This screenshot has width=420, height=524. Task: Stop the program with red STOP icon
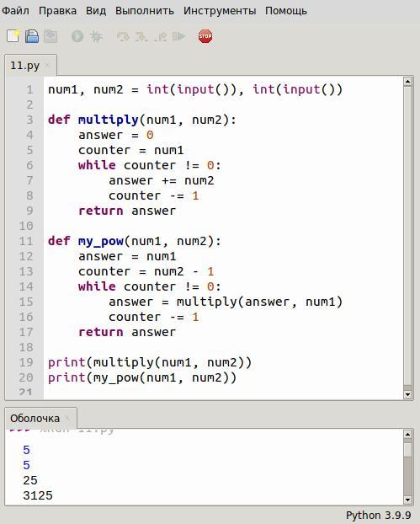(x=205, y=36)
